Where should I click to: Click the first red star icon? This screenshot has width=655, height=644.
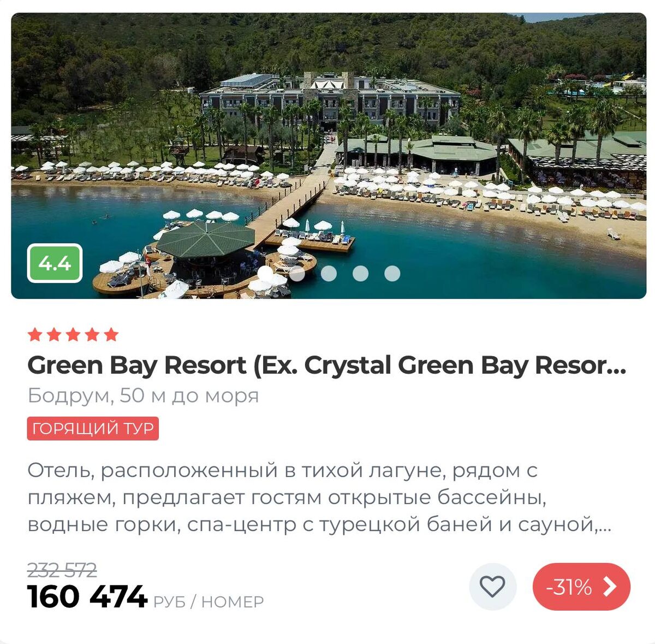coord(35,334)
